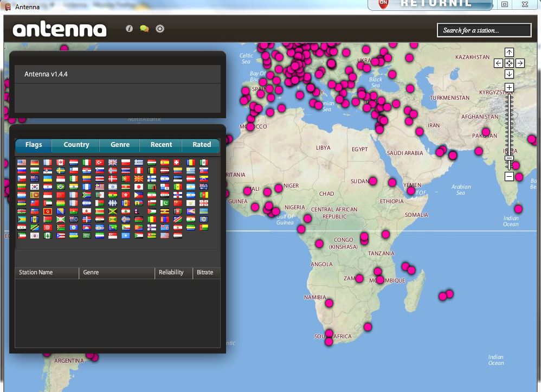Zoom out the map with minus button

509,176
